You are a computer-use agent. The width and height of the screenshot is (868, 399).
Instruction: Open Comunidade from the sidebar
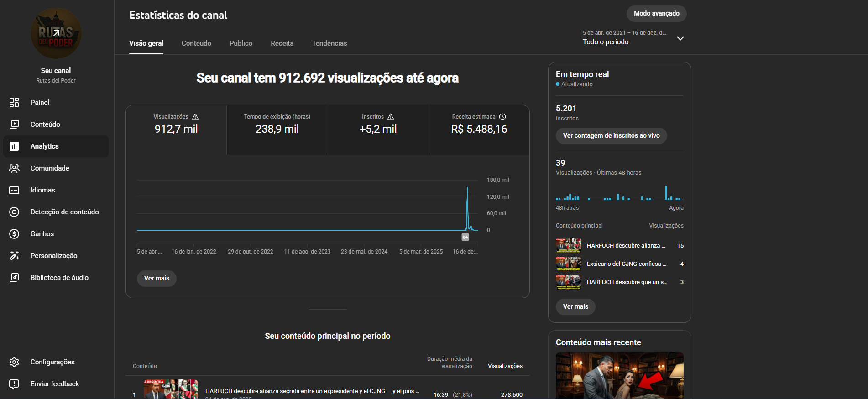click(14, 168)
